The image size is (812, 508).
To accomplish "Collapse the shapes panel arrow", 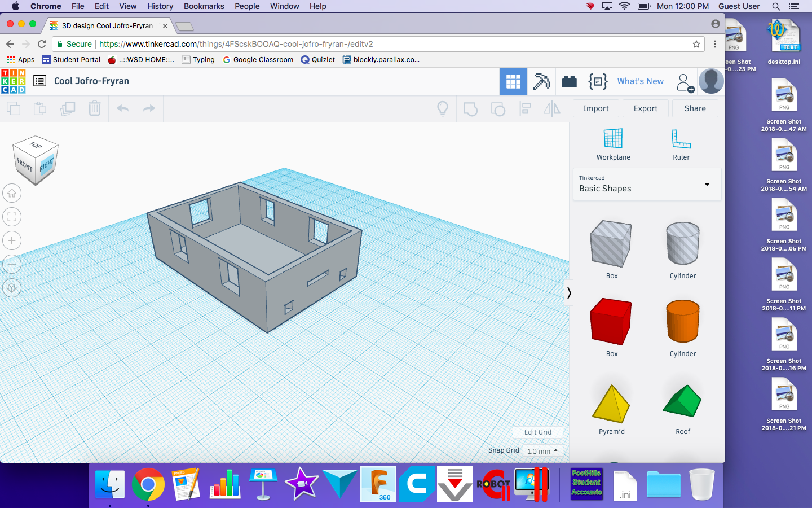I will coord(569,292).
